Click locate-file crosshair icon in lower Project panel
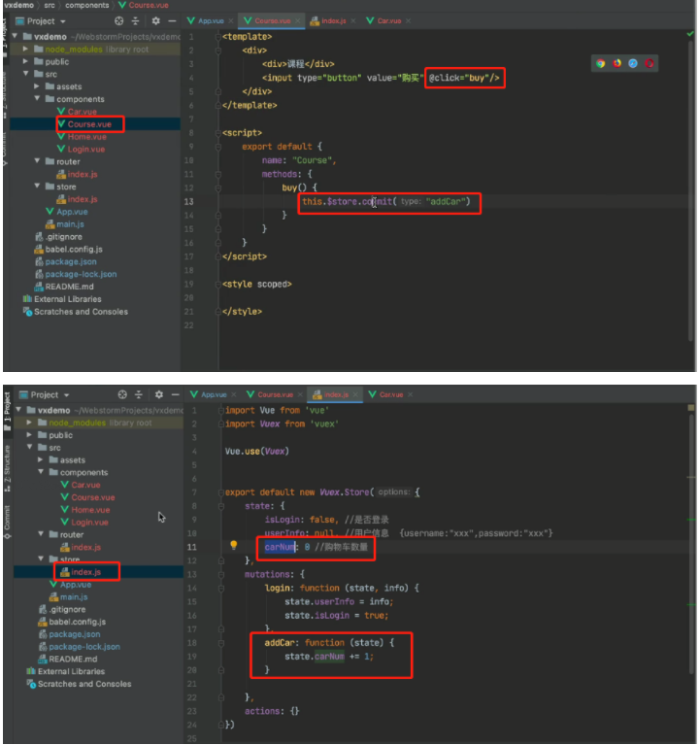Screen dimensions: 700x745 (122, 394)
